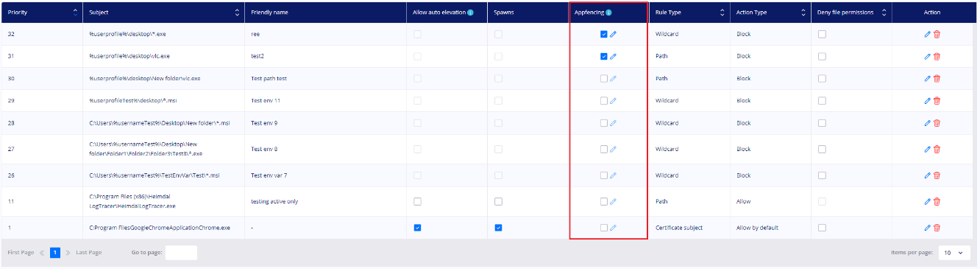The height and width of the screenshot is (269, 980).
Task: Delete the Chrome certificate subject rule
Action: (x=937, y=228)
